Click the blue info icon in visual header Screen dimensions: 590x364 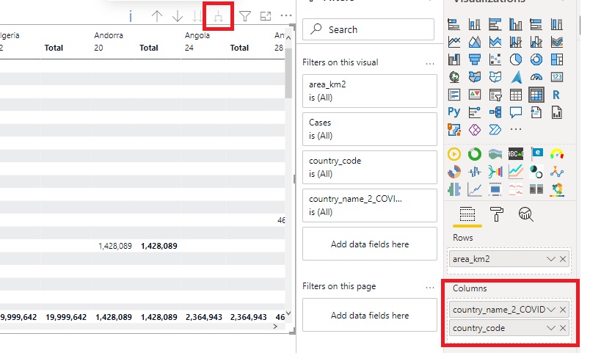click(131, 16)
